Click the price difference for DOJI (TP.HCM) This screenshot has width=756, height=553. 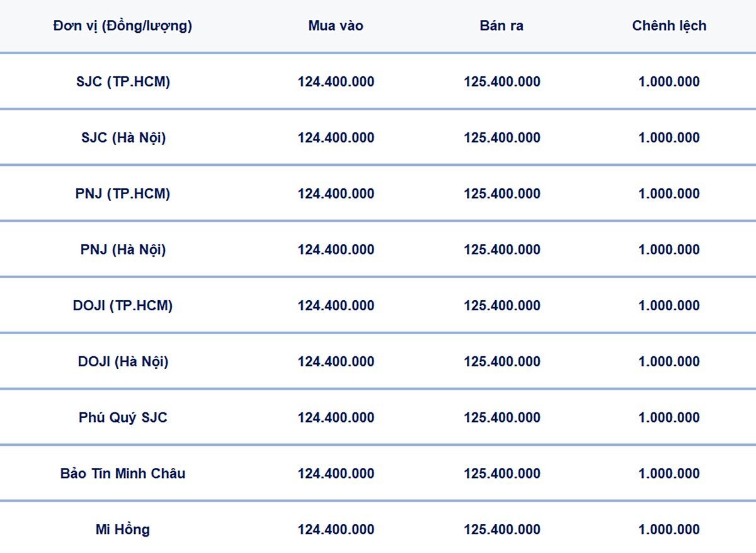tap(669, 306)
